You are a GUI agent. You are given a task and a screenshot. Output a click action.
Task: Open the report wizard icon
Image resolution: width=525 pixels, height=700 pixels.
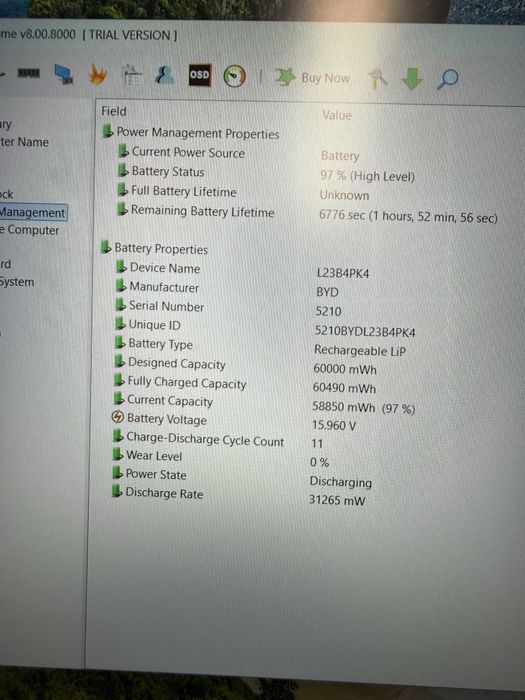(132, 75)
